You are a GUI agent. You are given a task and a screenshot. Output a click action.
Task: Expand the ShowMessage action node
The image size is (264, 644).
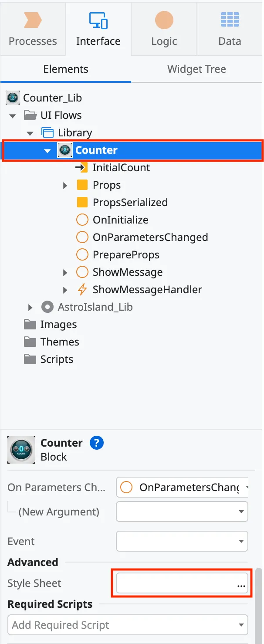coord(65,272)
